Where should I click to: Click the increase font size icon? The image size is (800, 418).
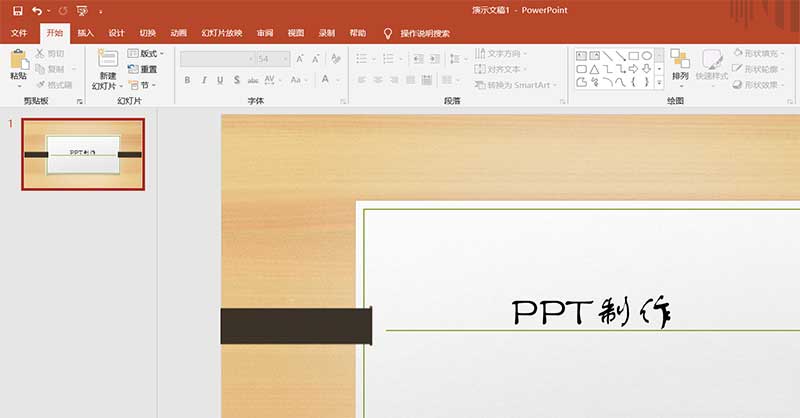point(300,59)
